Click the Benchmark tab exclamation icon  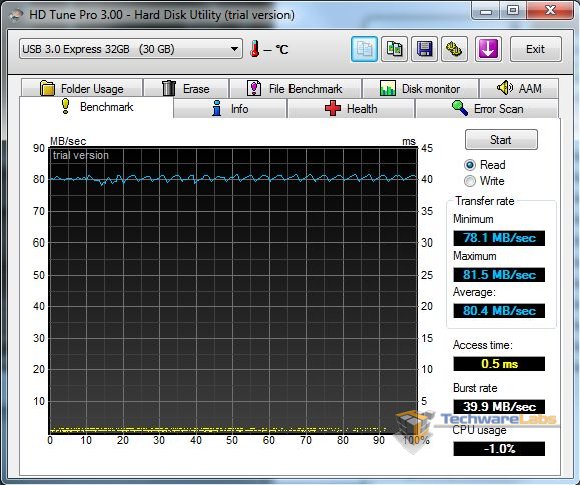point(65,106)
